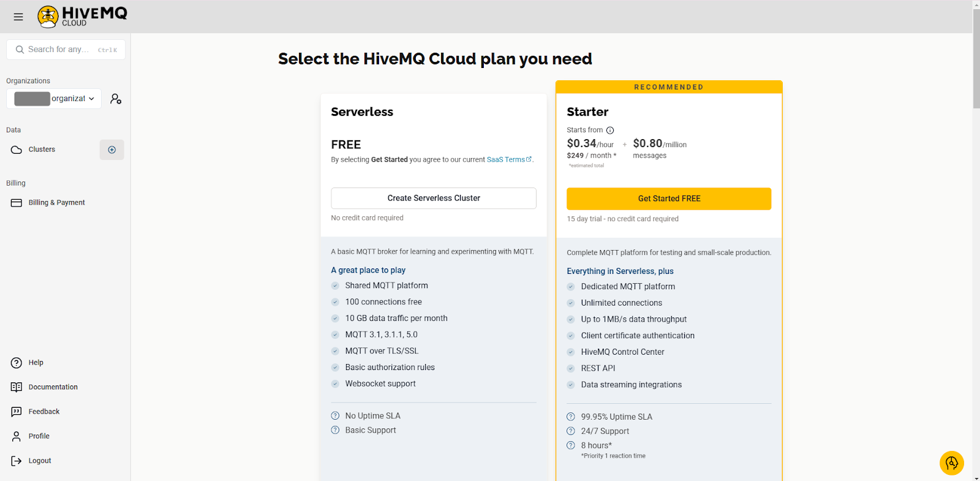980x481 pixels.
Task: Click help icon next to 8 hours
Action: (x=571, y=445)
